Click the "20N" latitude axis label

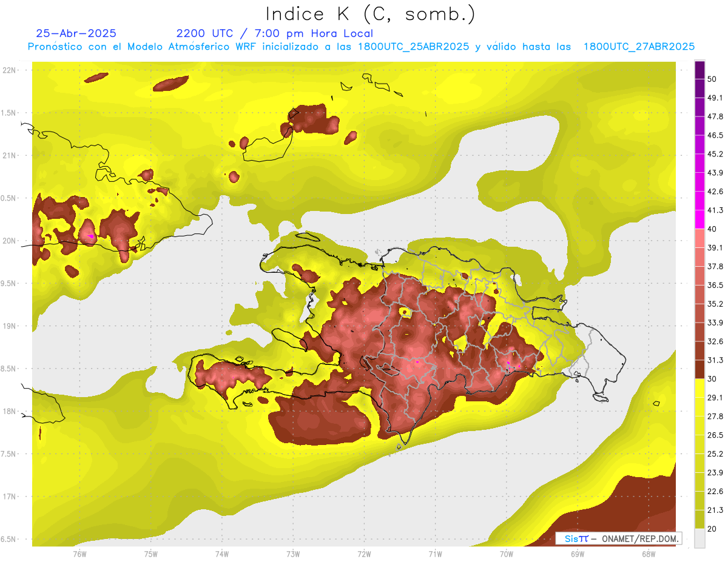click(x=9, y=241)
